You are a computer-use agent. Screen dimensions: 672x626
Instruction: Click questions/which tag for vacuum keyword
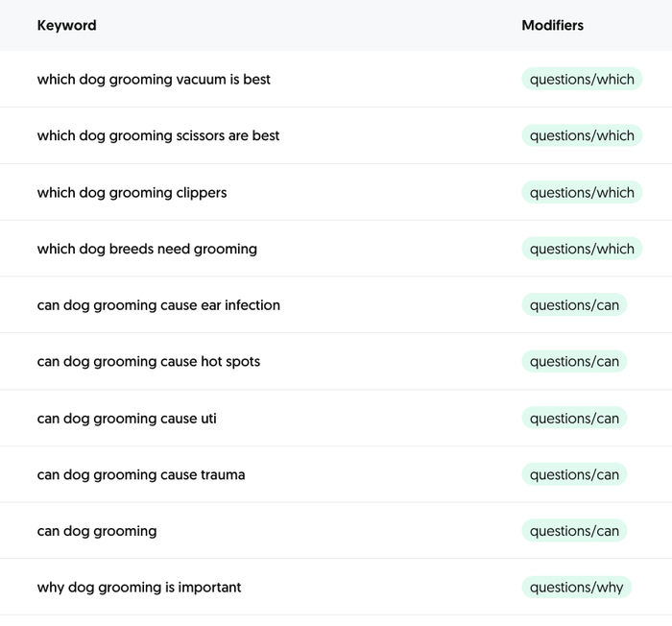[x=582, y=79]
